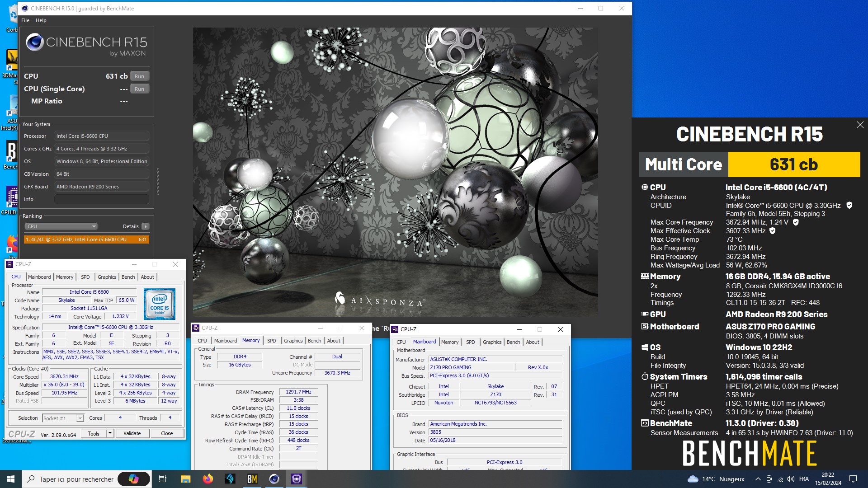
Task: Open CPU tab in right CPU-Z window
Action: [401, 342]
